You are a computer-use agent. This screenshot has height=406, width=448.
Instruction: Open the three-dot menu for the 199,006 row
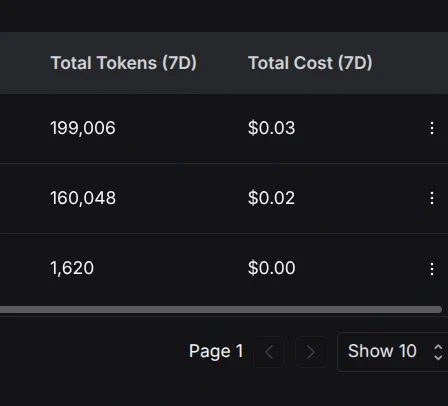coord(432,128)
